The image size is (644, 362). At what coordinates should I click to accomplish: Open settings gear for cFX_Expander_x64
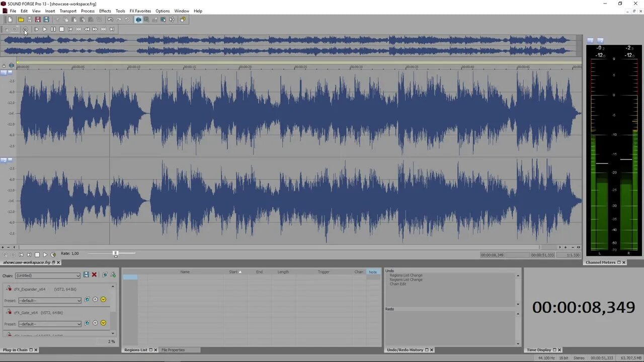tap(95, 300)
